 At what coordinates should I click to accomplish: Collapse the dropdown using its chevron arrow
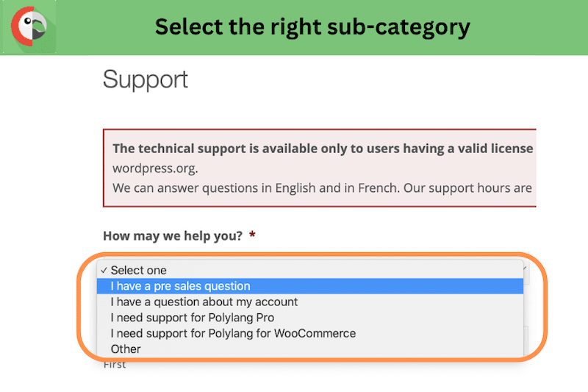pyautogui.click(x=526, y=268)
